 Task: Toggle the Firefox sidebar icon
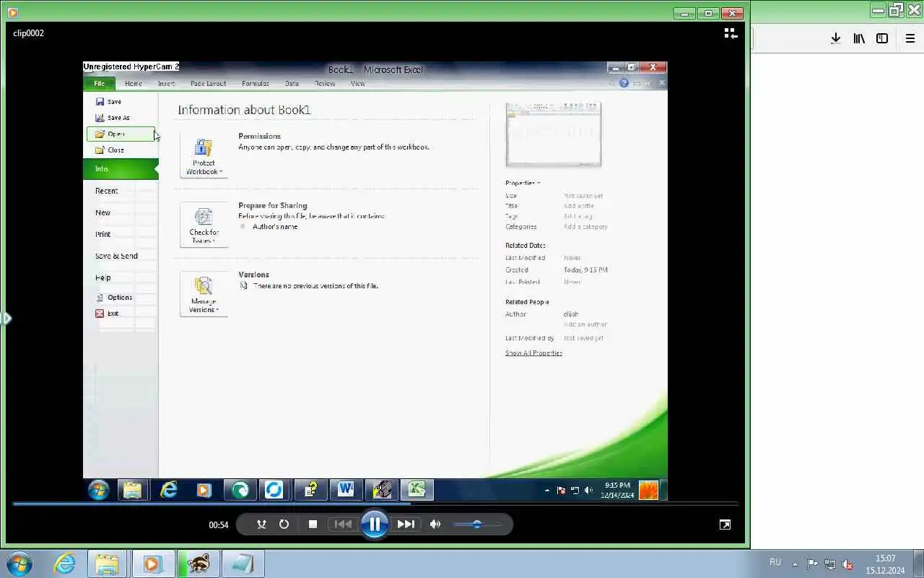[882, 38]
